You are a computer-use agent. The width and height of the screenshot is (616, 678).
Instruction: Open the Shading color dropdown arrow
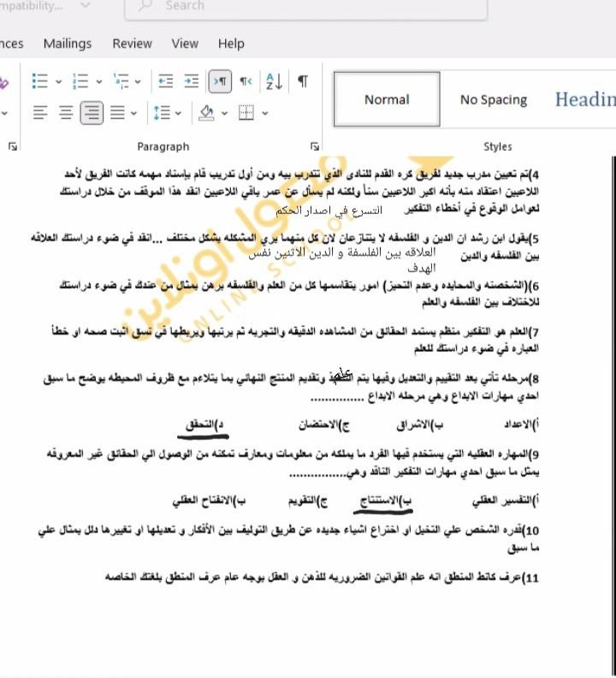click(x=224, y=113)
